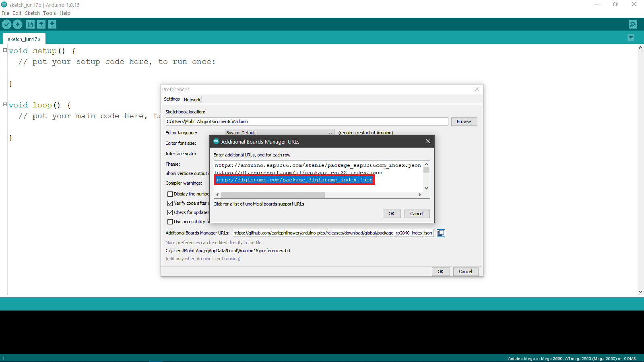Select the Settings tab in Preferences
The image size is (644, 362).
click(172, 99)
